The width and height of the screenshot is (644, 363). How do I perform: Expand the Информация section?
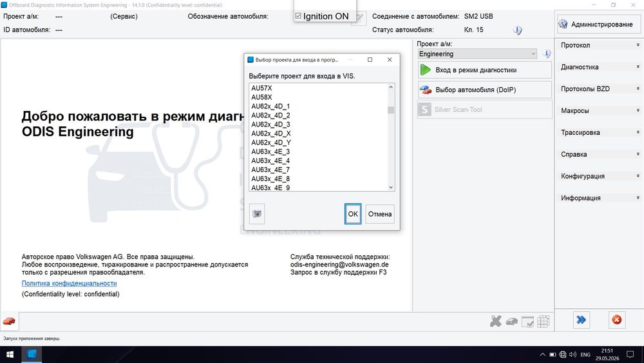[x=599, y=198]
